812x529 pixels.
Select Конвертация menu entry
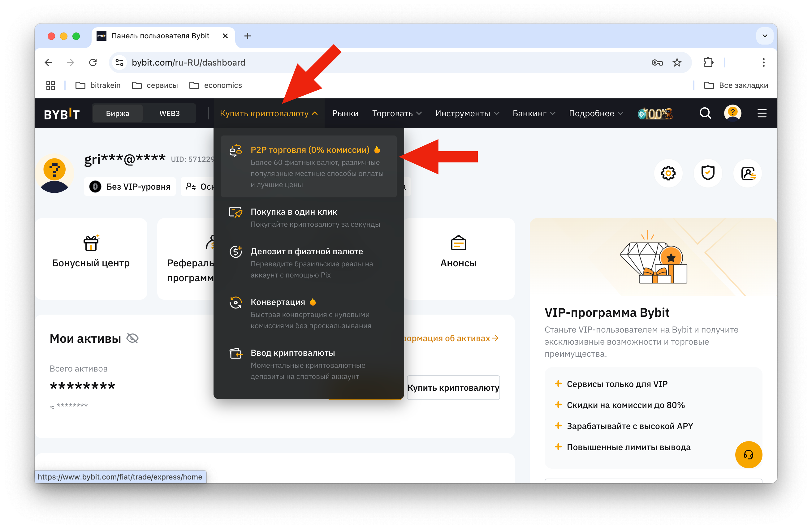click(309, 314)
